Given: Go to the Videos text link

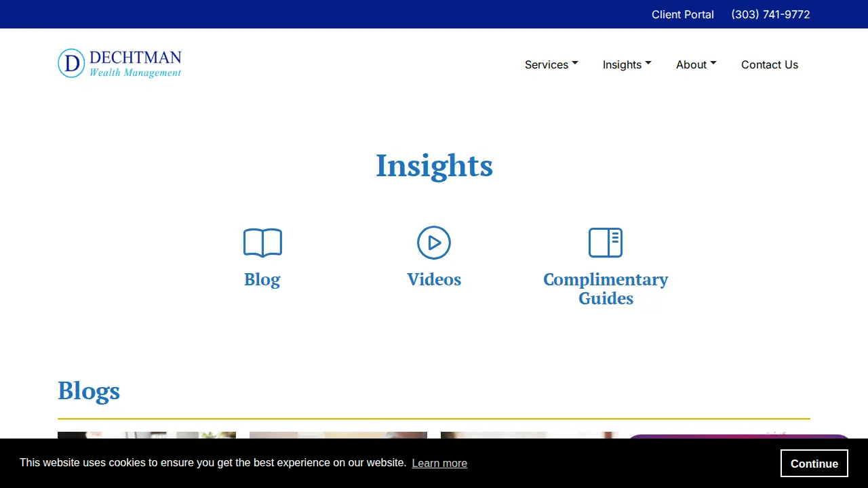Looking at the screenshot, I should click(434, 279).
